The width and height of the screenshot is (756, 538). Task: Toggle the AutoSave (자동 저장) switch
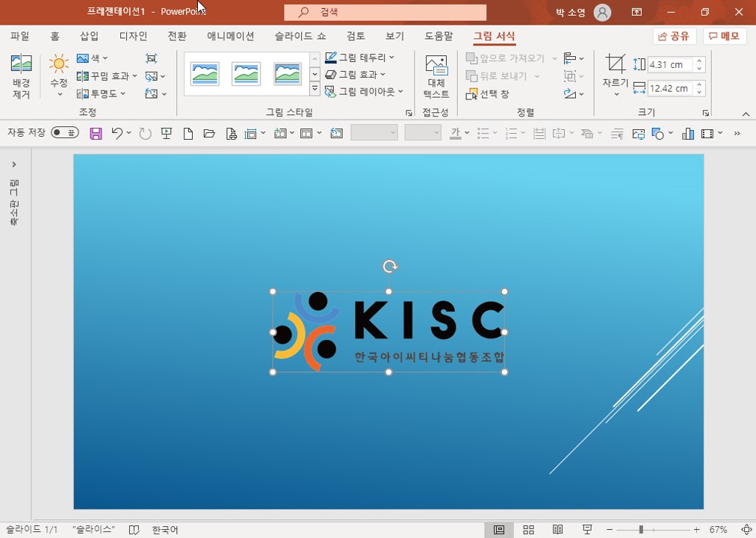[65, 132]
